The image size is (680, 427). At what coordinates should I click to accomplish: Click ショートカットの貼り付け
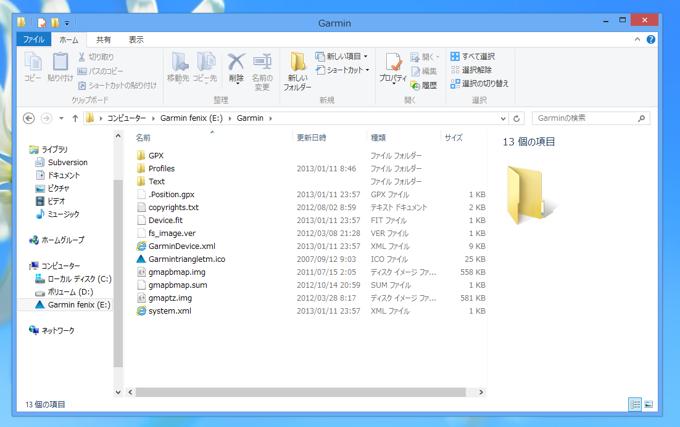(x=118, y=85)
